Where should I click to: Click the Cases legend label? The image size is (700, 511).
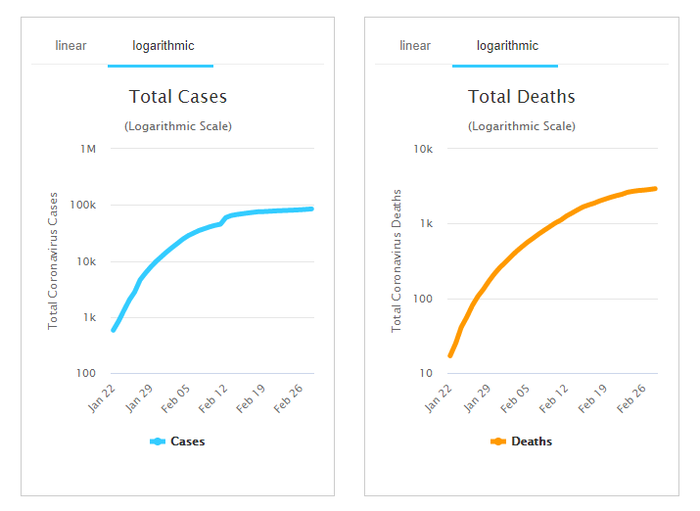point(188,441)
